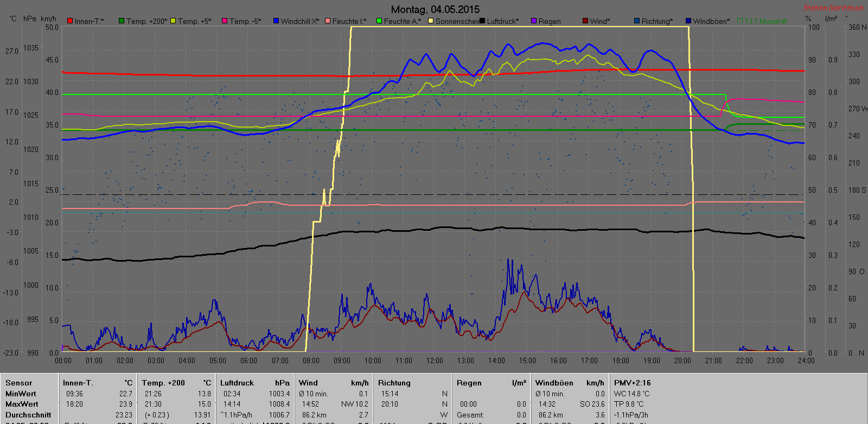Click Richtung time value 15:14
Viewport: 868px width, 424px height.
coord(390,394)
